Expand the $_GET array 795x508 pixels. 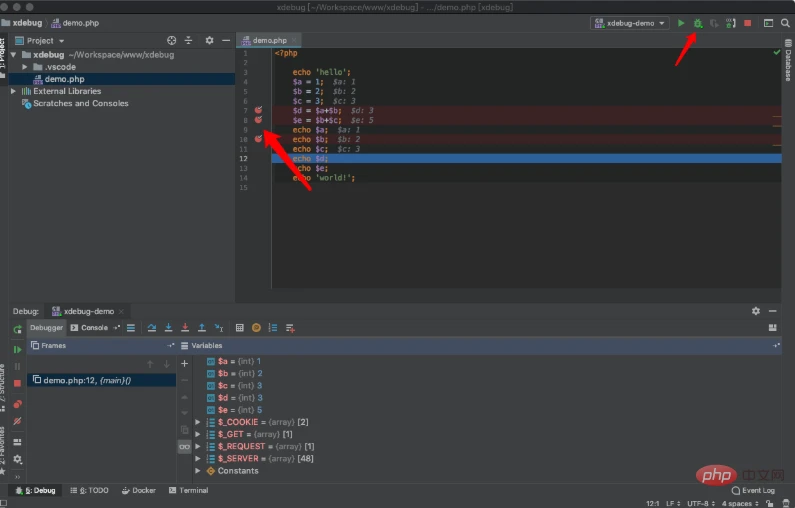[x=198, y=434]
